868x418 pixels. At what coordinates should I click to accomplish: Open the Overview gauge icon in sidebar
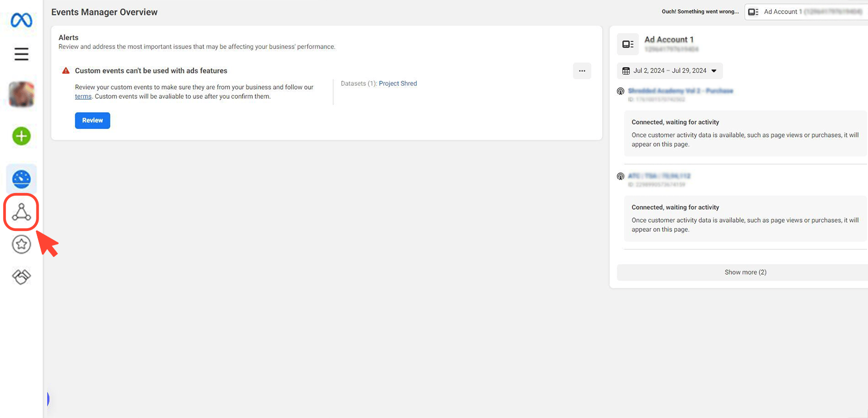coord(22,179)
